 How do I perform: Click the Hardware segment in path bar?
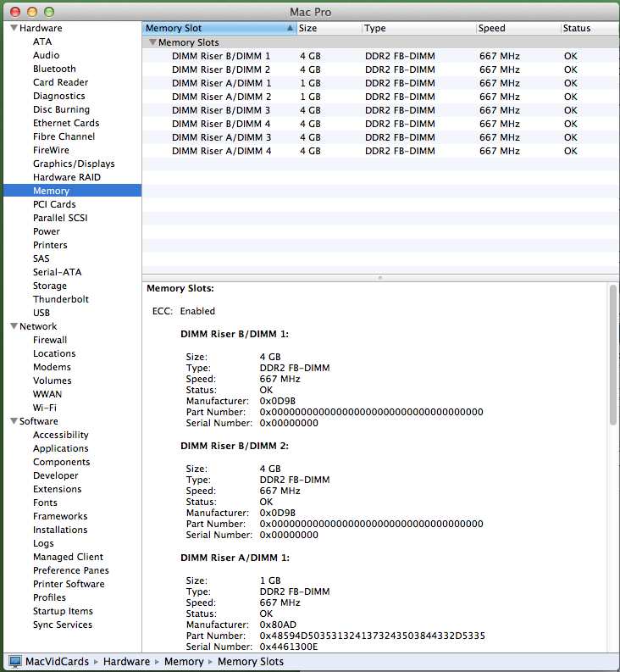tap(126, 662)
